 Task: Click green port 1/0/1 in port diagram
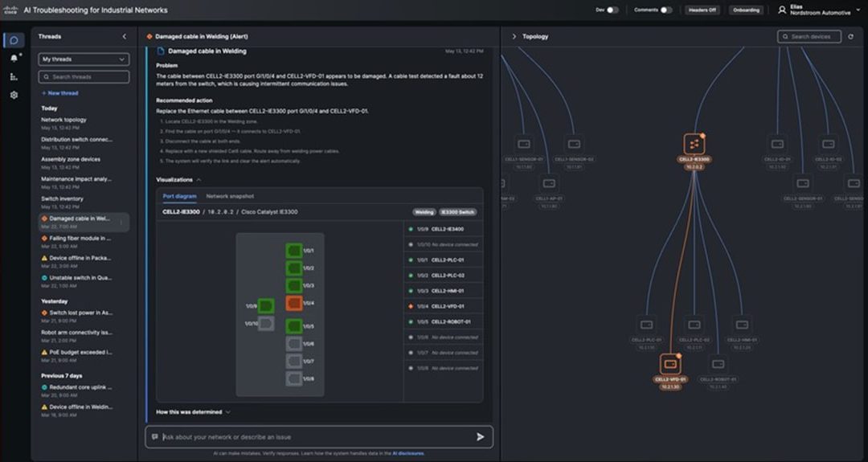pos(294,251)
